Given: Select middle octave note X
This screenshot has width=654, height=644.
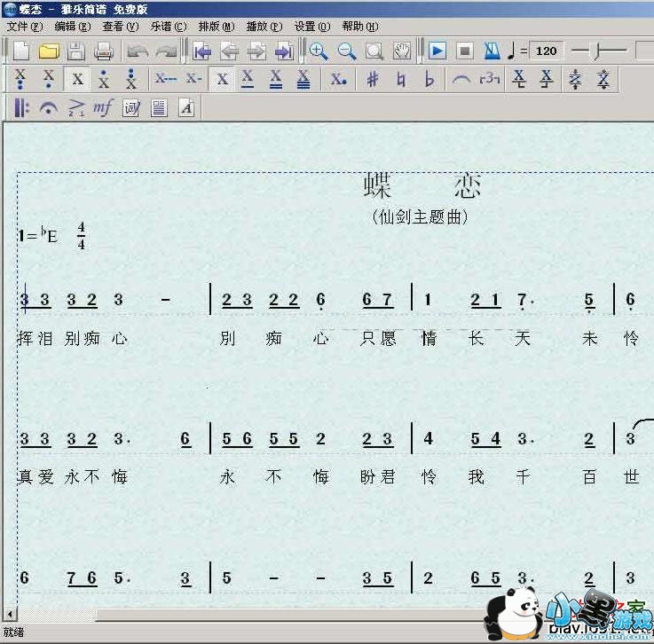Looking at the screenshot, I should (x=77, y=79).
